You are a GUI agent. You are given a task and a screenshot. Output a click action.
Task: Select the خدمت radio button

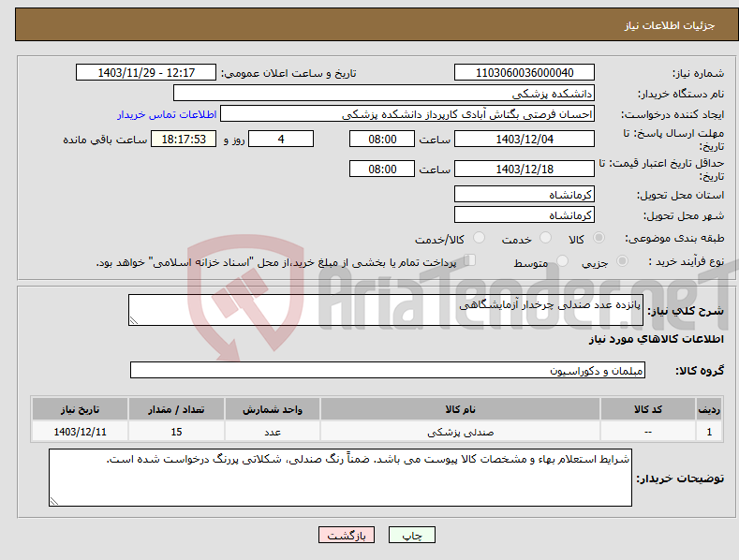coord(545,238)
